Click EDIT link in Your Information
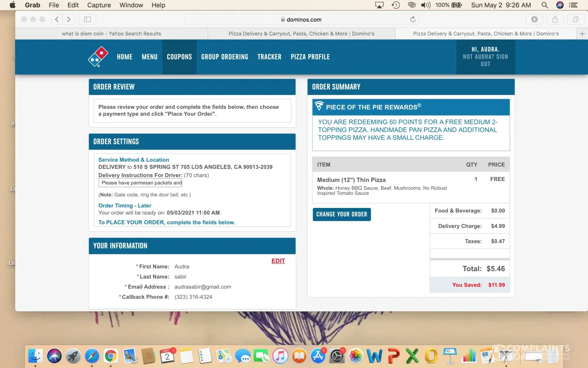588x368 pixels. coord(278,261)
